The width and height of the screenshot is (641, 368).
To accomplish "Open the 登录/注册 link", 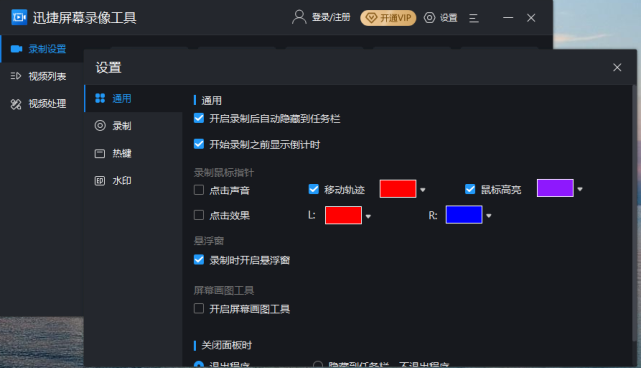I will [331, 17].
